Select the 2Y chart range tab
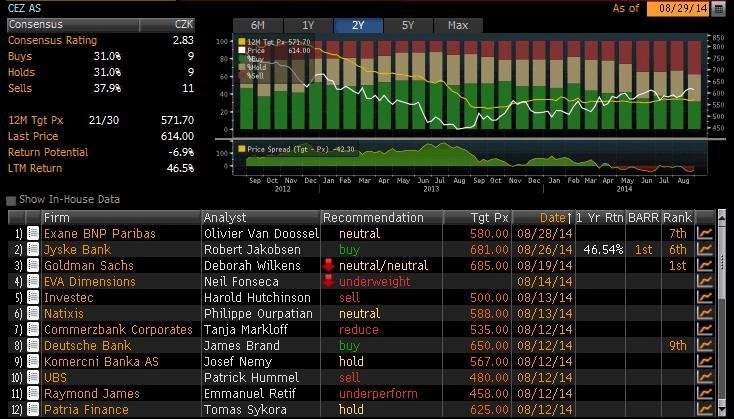Viewport: 734px width, 419px height. pos(358,25)
